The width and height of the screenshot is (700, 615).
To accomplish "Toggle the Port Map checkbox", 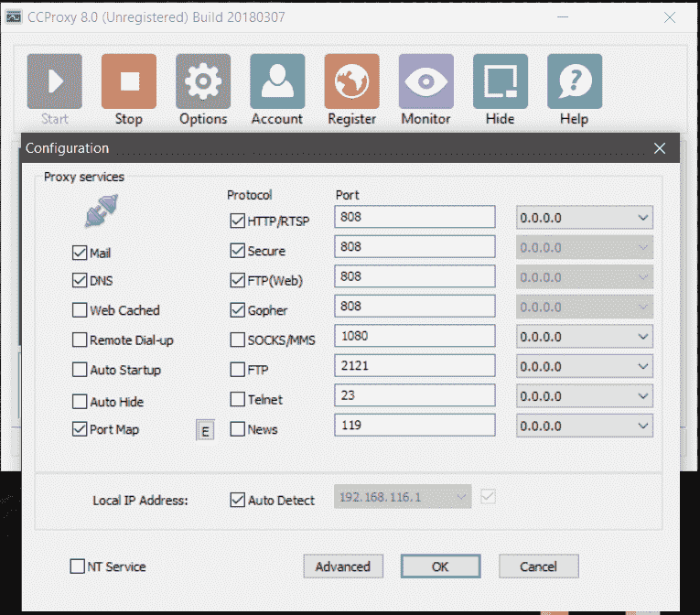I will pos(80,429).
